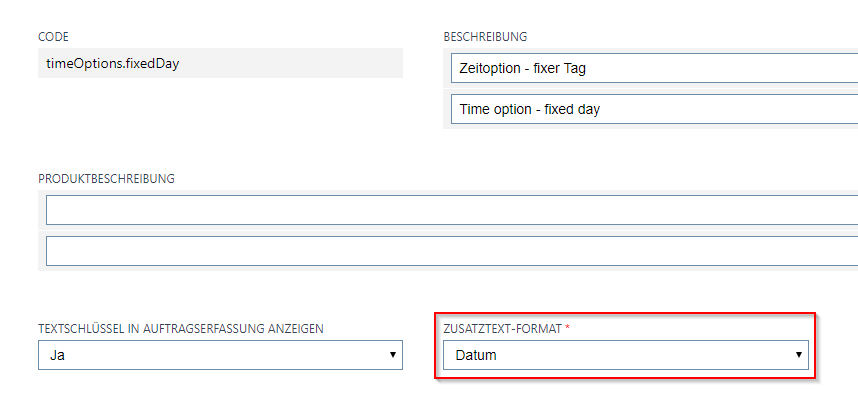
Task: Click the gray panel edge around Produktbeschreibung fields
Action: coord(41,231)
